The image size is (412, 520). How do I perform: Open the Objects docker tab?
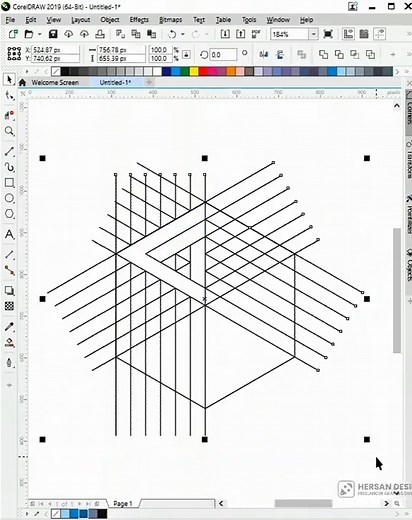click(409, 265)
